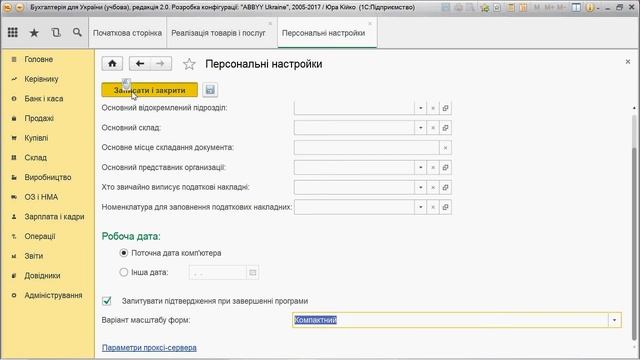Click the M+ memory button in title bar
The width and height of the screenshot is (640, 360).
(549, 7)
